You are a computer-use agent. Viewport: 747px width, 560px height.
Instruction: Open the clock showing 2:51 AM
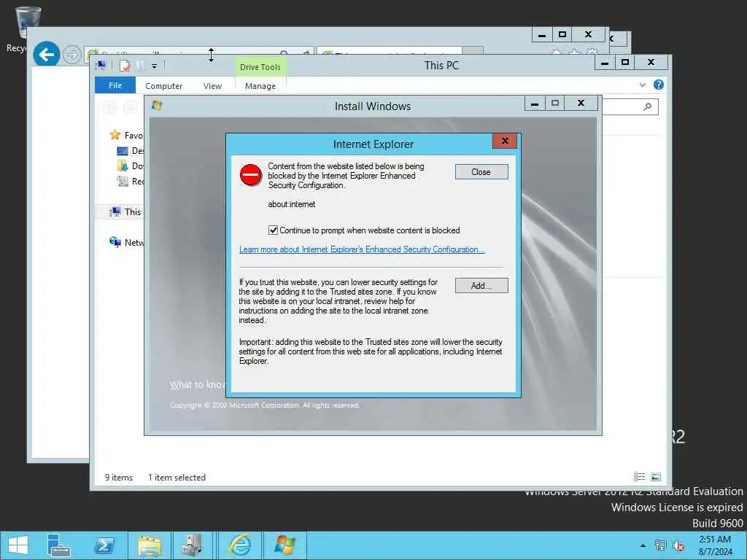(x=715, y=545)
